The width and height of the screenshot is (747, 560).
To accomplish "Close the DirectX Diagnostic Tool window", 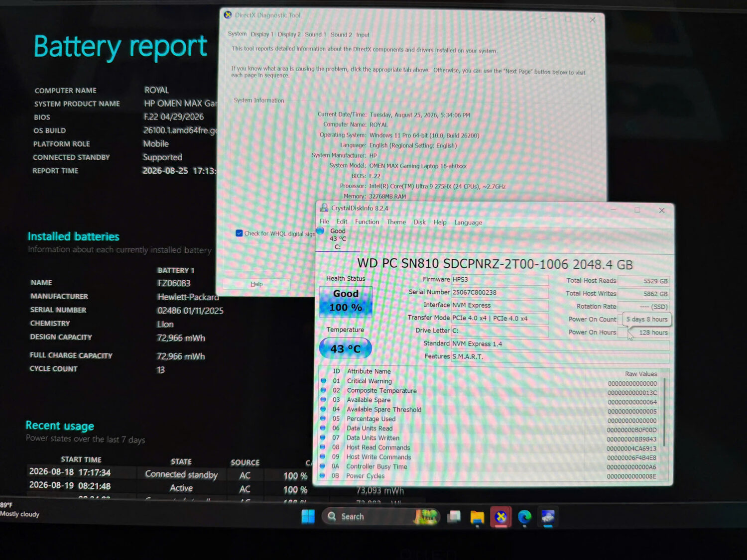I will click(x=592, y=20).
